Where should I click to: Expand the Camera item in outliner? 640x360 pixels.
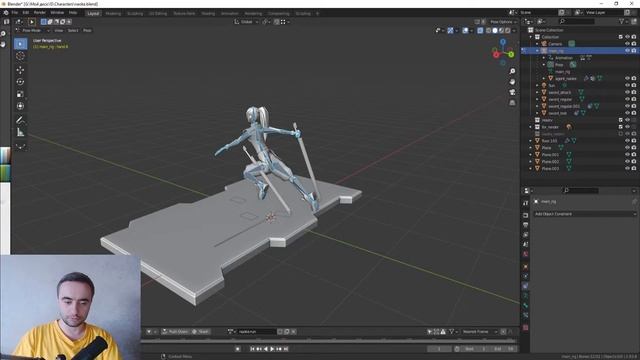(x=537, y=44)
